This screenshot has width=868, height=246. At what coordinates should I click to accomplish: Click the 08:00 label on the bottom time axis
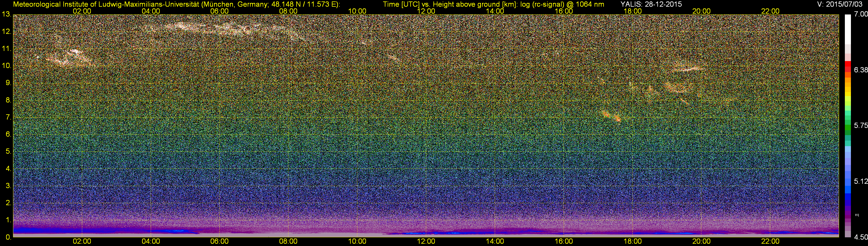tap(288, 241)
